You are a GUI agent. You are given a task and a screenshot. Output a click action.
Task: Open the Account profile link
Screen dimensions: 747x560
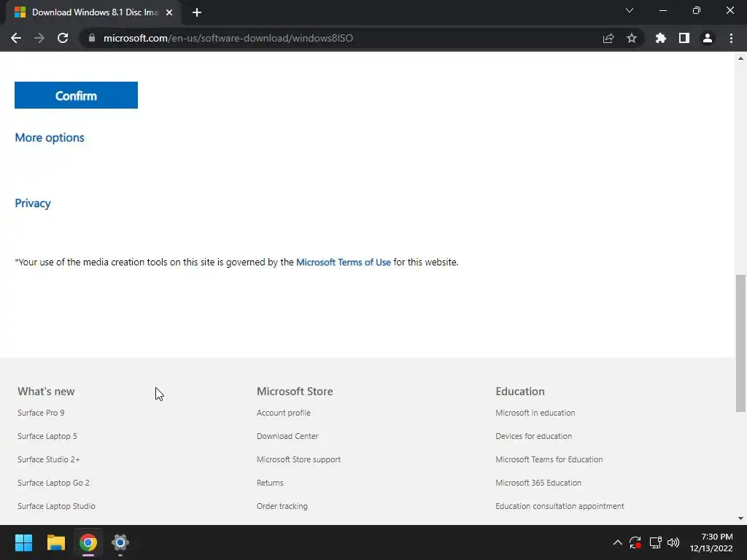[x=284, y=413]
